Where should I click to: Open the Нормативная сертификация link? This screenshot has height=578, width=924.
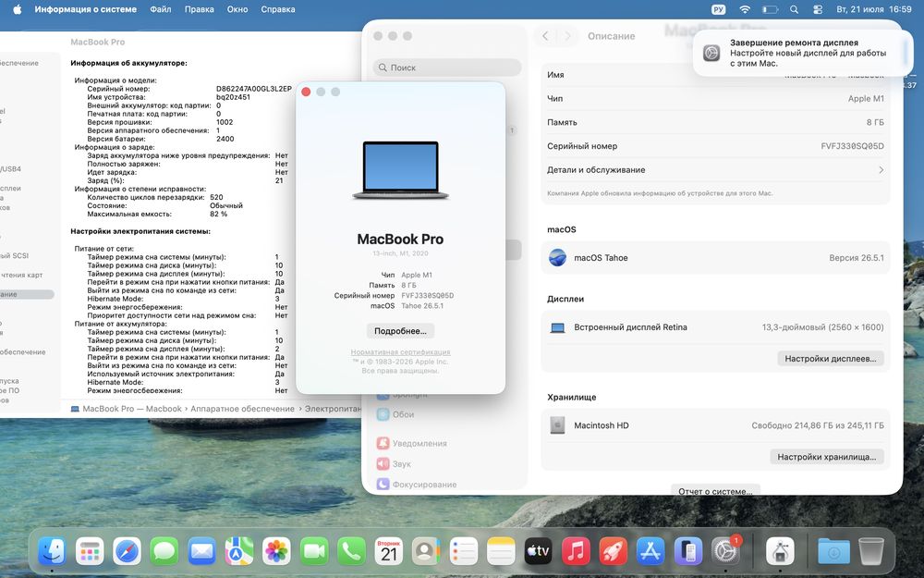[401, 352]
